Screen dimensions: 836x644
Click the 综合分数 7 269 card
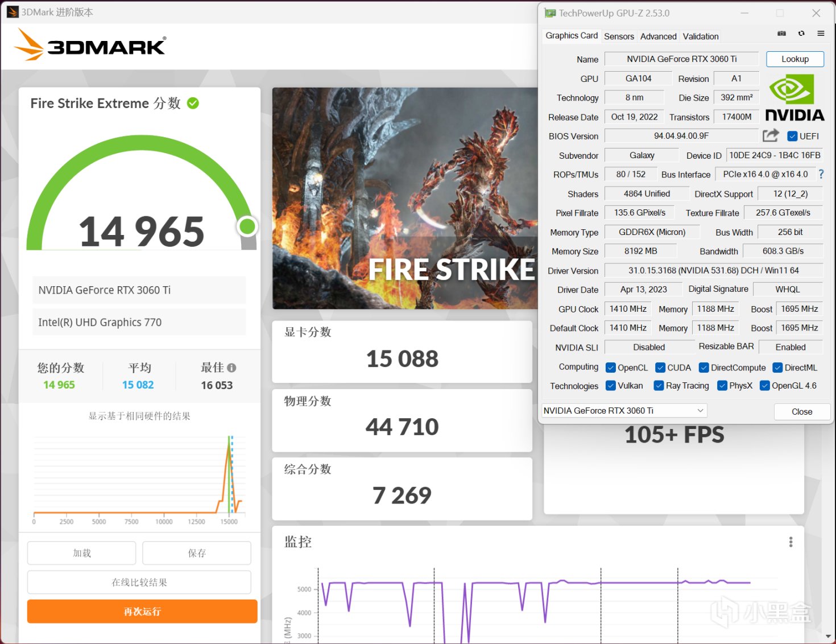tap(402, 489)
